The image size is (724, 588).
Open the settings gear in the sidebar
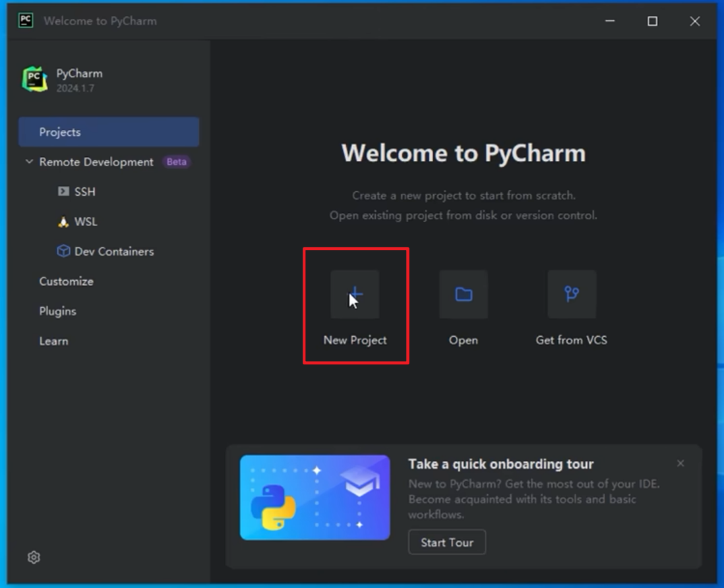tap(34, 558)
